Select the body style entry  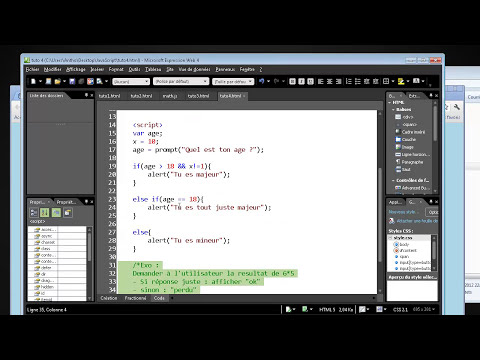[402, 244]
